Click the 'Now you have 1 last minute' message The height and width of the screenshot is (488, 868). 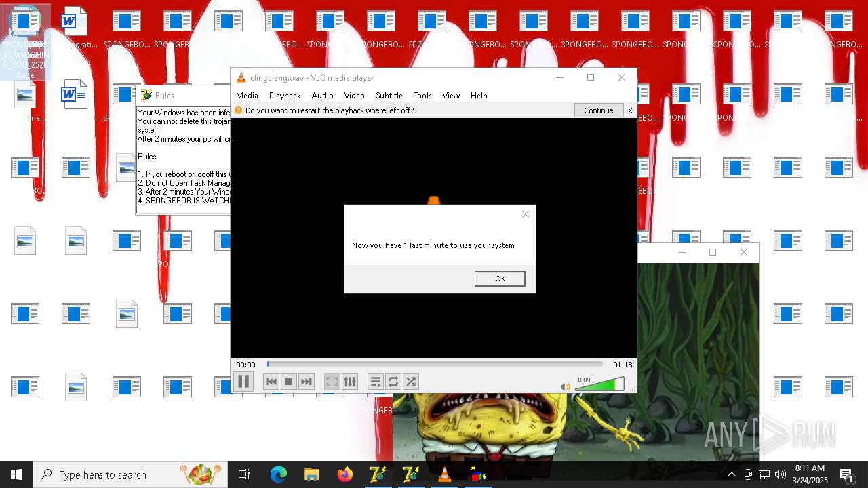pyautogui.click(x=433, y=245)
